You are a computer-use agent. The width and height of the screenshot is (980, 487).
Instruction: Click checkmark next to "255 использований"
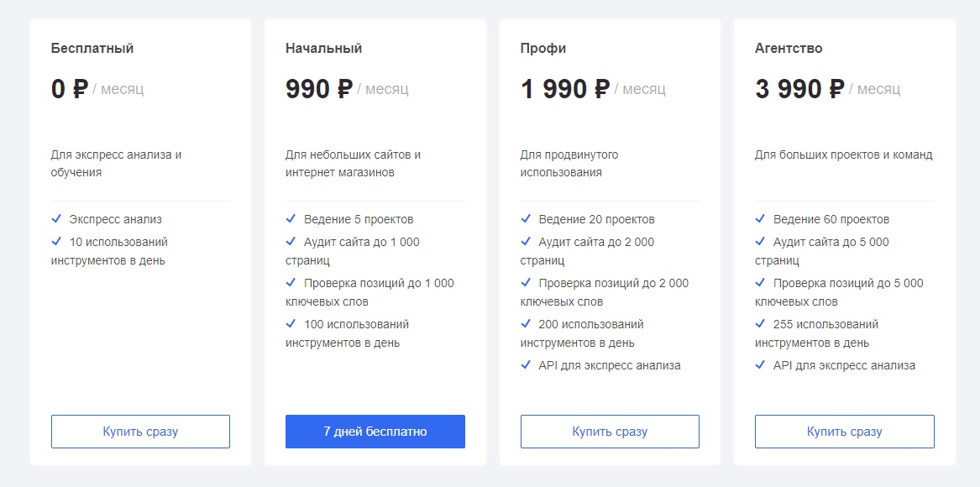(x=760, y=323)
